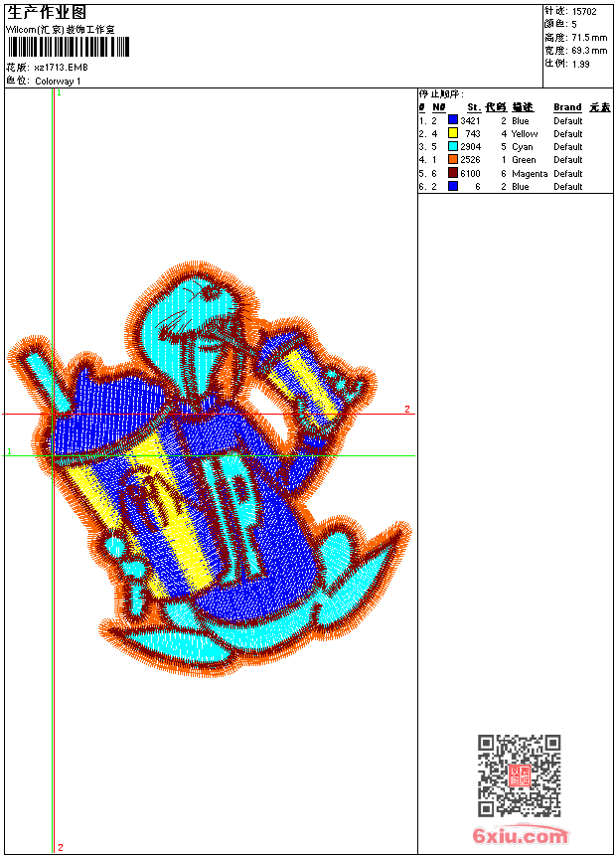Click the Yellow description cell

(x=525, y=134)
